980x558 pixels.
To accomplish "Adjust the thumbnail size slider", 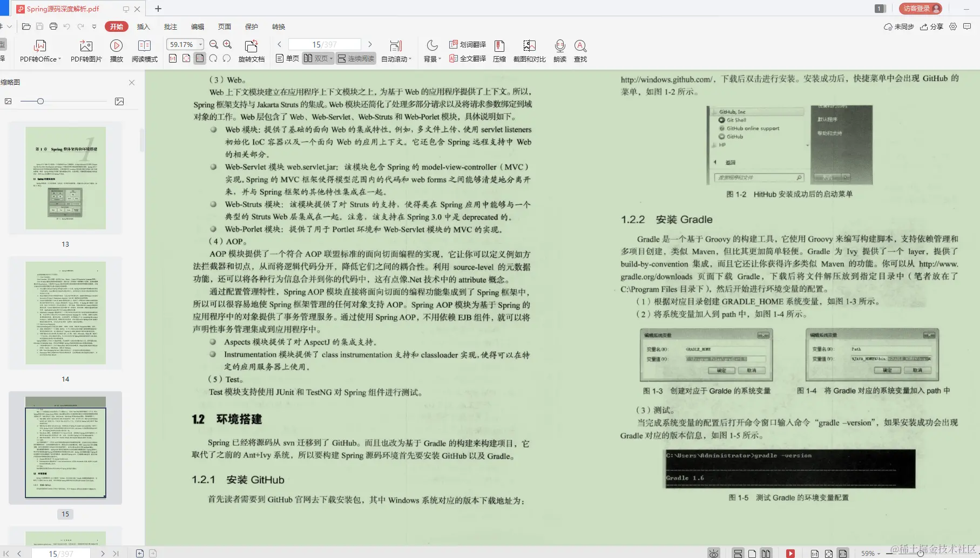I will (x=40, y=101).
